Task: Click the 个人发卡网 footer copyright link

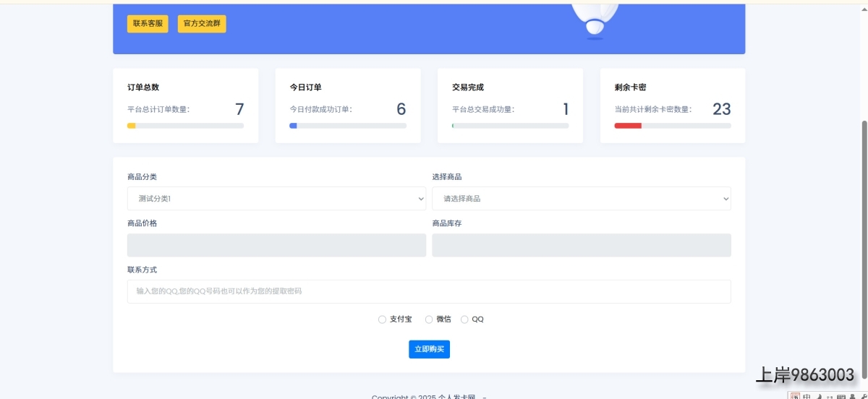Action: click(456, 396)
